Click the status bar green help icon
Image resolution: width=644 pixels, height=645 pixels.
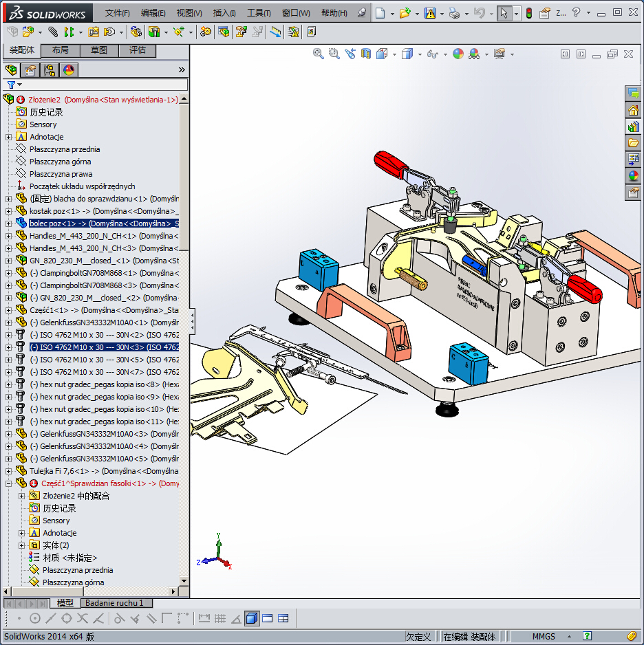[588, 636]
